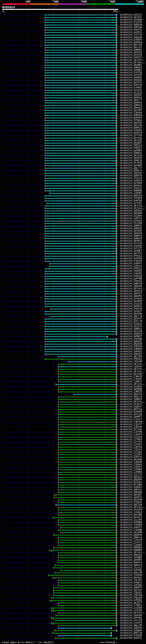The image size is (146, 644).
Task: Click the short cyan alignment bar for Q45RE7
Action: click(77, 337)
